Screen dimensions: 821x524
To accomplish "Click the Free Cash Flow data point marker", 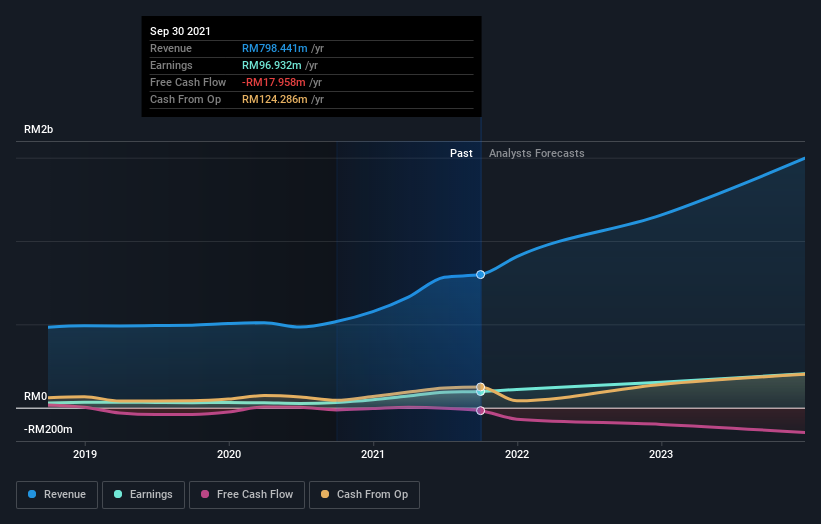I will [480, 410].
